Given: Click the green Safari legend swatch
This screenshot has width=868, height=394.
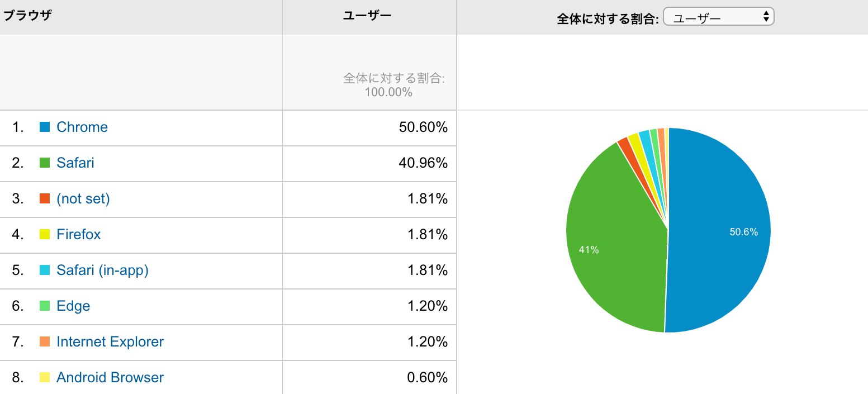Looking at the screenshot, I should [x=45, y=163].
